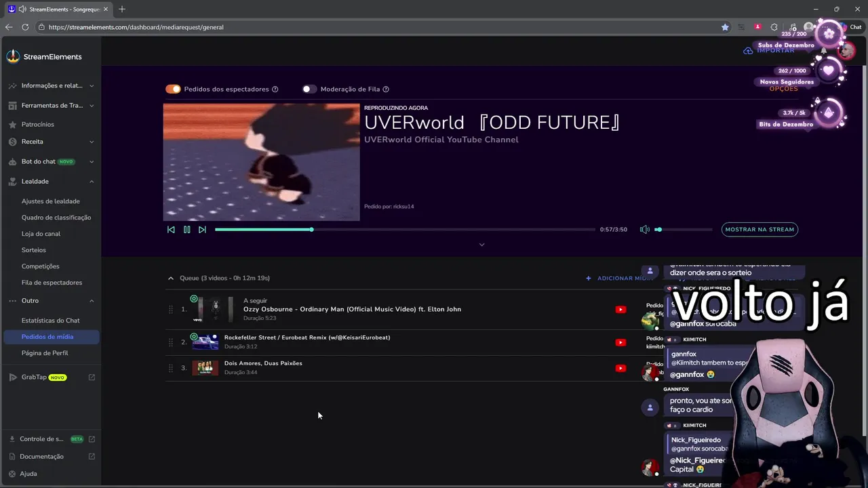
Task: Open YouTube link for Ozzy Osbourne song
Action: pos(620,310)
